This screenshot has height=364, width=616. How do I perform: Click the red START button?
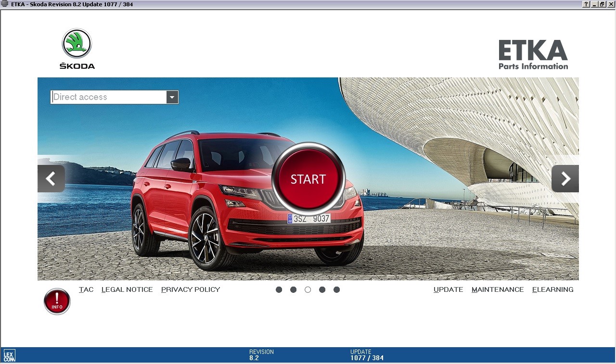tap(308, 179)
